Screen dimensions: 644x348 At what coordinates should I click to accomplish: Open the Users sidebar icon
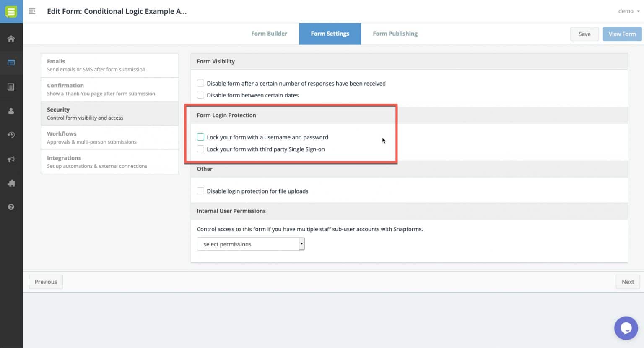tap(11, 111)
